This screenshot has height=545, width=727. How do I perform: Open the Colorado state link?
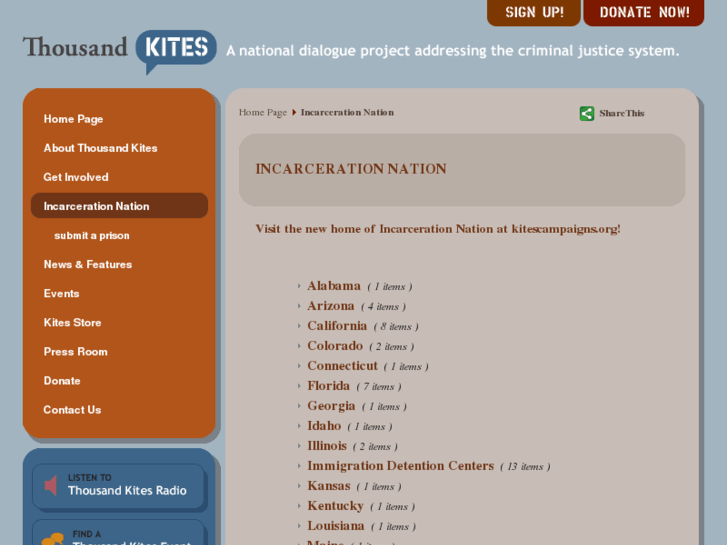point(335,346)
